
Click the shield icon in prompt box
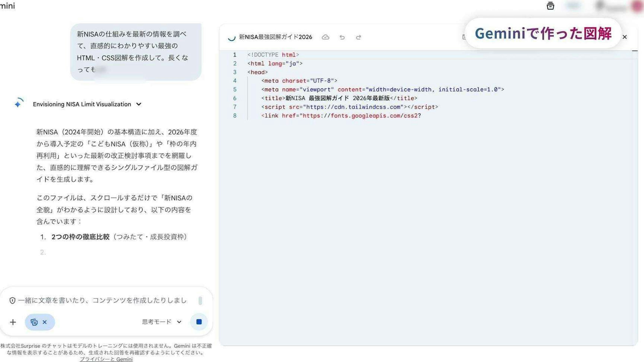pyautogui.click(x=12, y=300)
